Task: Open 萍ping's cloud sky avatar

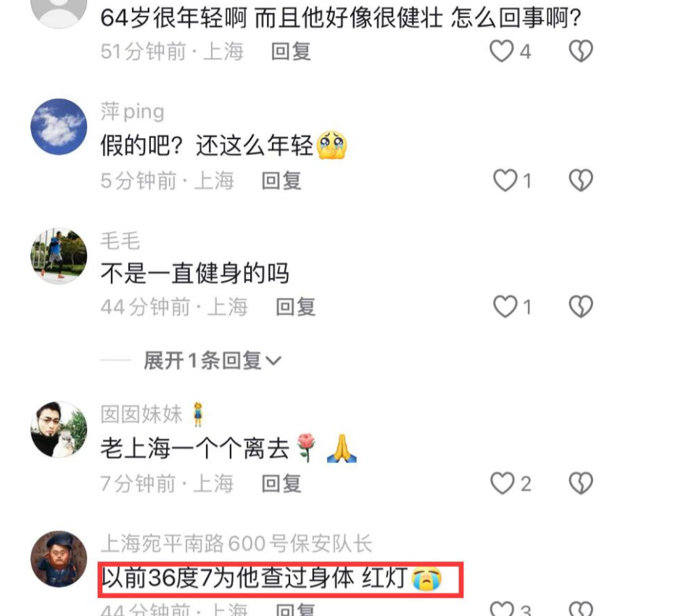Action: point(59,127)
